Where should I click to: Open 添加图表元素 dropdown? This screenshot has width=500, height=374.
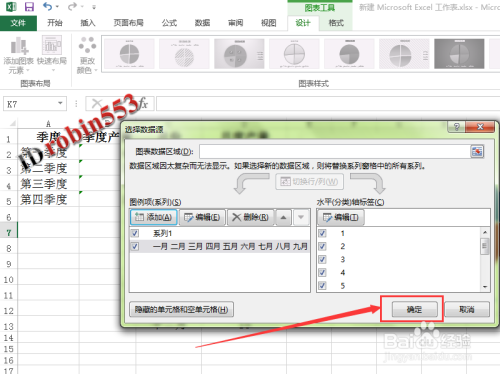tap(18, 55)
